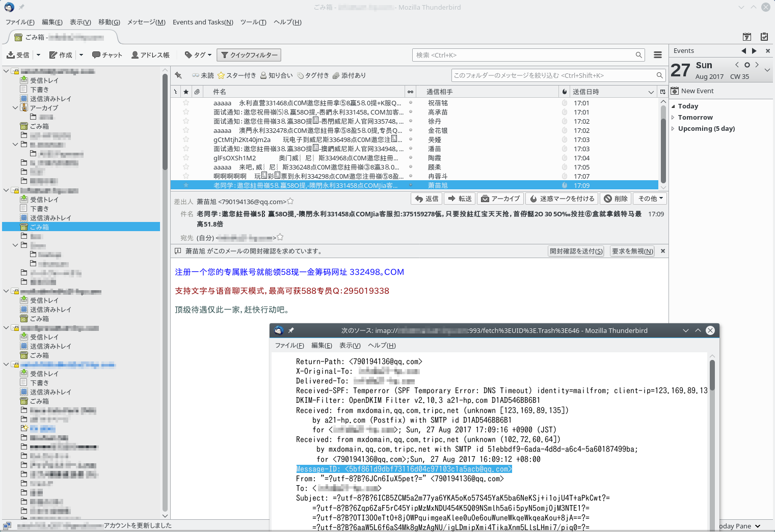The width and height of the screenshot is (775, 532).
Task: Open the 表示 menu in source window
Action: (x=350, y=345)
